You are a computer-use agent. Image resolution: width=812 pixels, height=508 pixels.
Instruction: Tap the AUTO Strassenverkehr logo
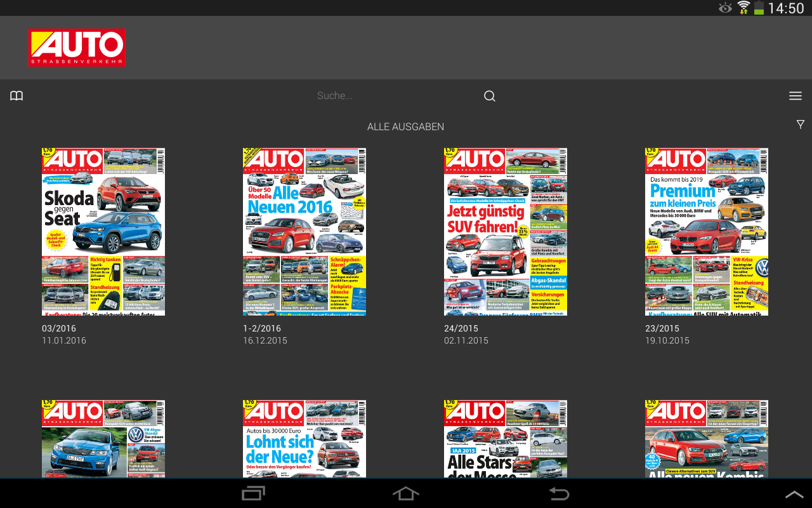[77, 48]
